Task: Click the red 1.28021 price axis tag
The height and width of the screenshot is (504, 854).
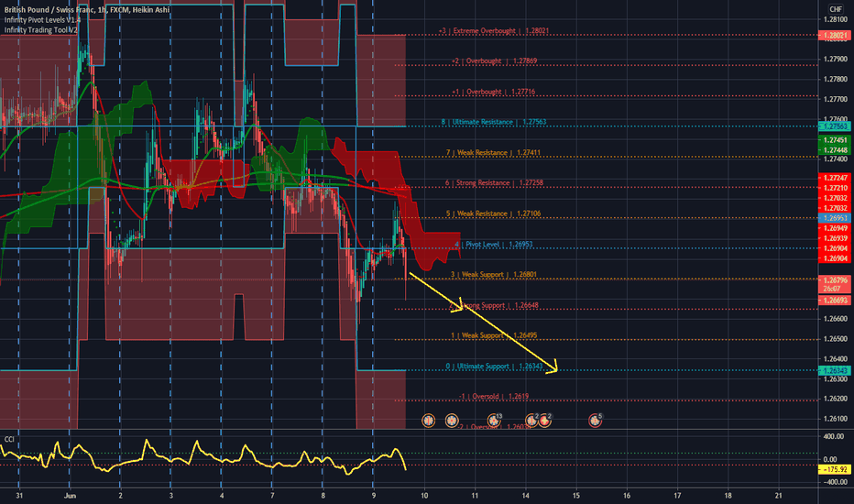Action: point(835,36)
